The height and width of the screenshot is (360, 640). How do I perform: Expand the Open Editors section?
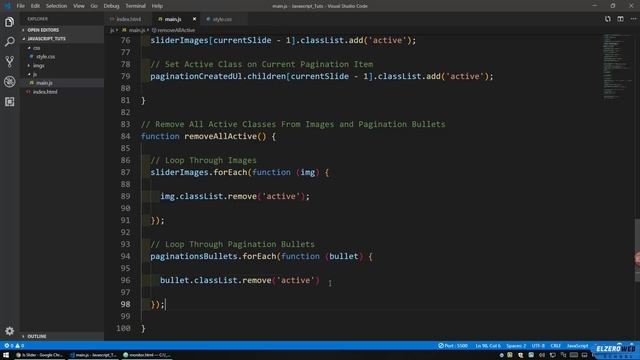(x=62, y=30)
